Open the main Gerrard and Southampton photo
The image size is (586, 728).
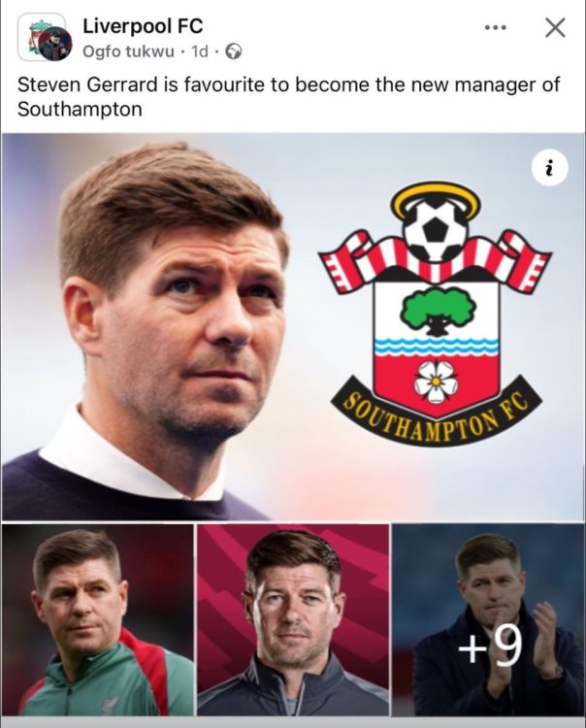[293, 327]
